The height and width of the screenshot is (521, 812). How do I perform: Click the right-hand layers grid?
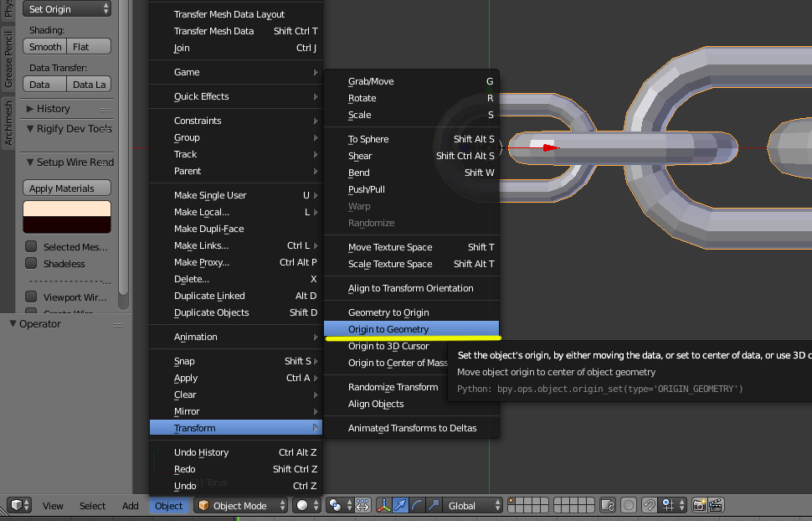click(x=573, y=505)
